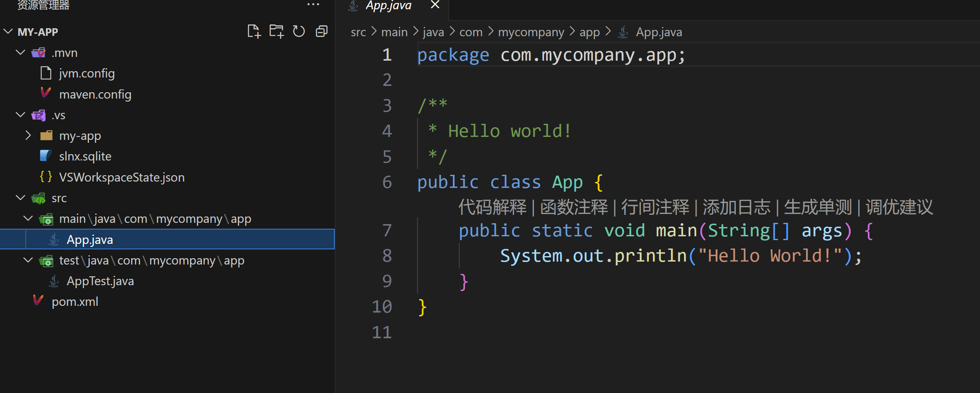Screen dimensions: 980x393
Task: Click src in the breadcrumb path
Action: [x=358, y=32]
